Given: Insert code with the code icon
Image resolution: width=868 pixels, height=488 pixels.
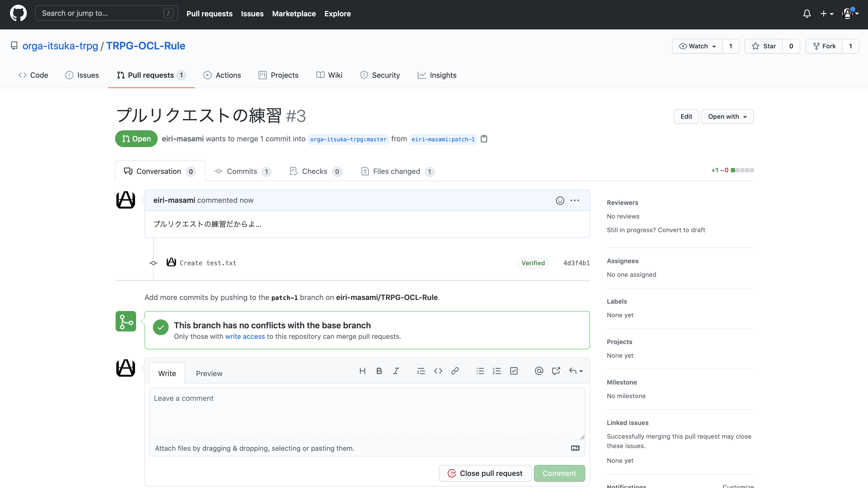Looking at the screenshot, I should 438,371.
